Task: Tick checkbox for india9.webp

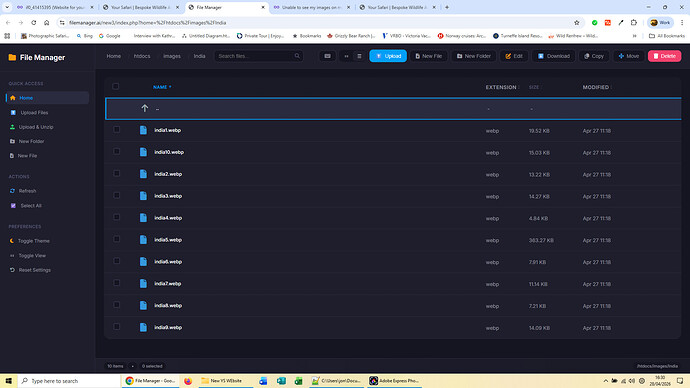Action: point(116,326)
